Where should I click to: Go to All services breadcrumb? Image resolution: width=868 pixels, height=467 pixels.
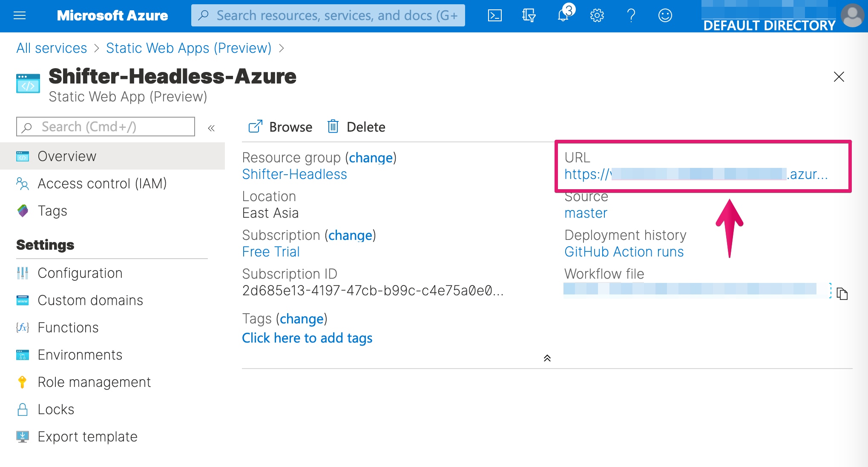[52, 48]
